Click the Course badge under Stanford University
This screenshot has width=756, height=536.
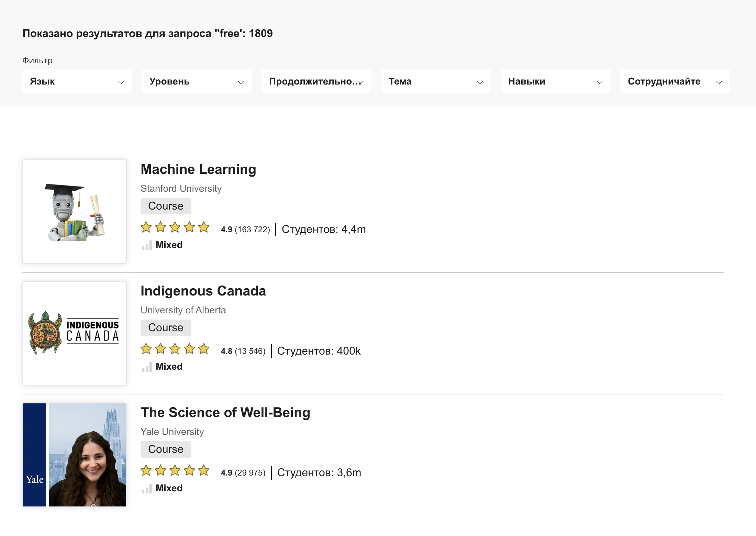pos(166,206)
